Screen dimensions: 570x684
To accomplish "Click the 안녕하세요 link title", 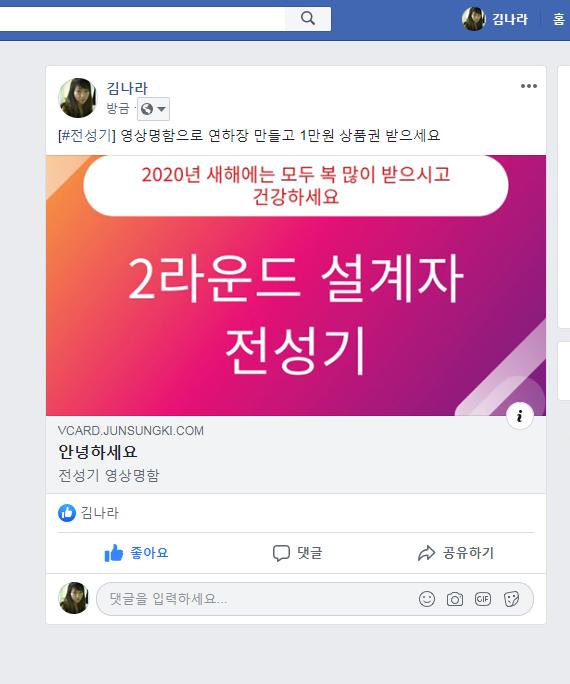I will [x=98, y=452].
